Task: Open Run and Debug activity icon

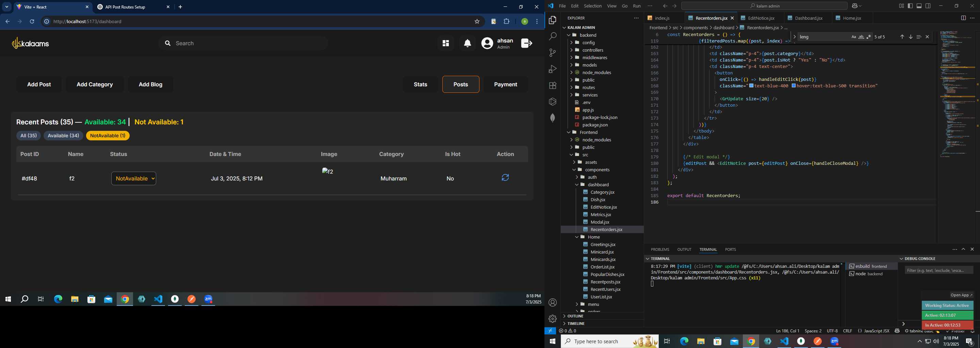Action: tap(552, 69)
